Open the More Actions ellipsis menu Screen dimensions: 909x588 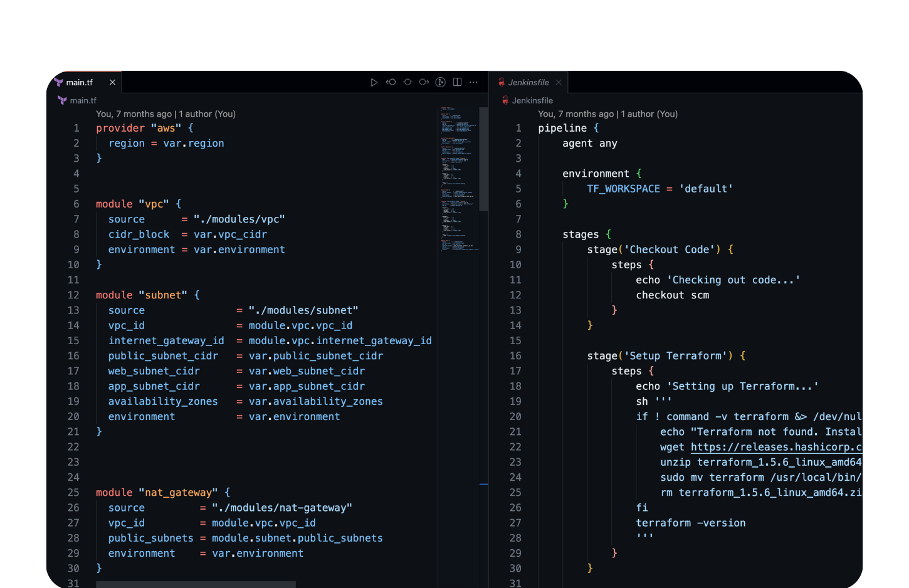(473, 82)
